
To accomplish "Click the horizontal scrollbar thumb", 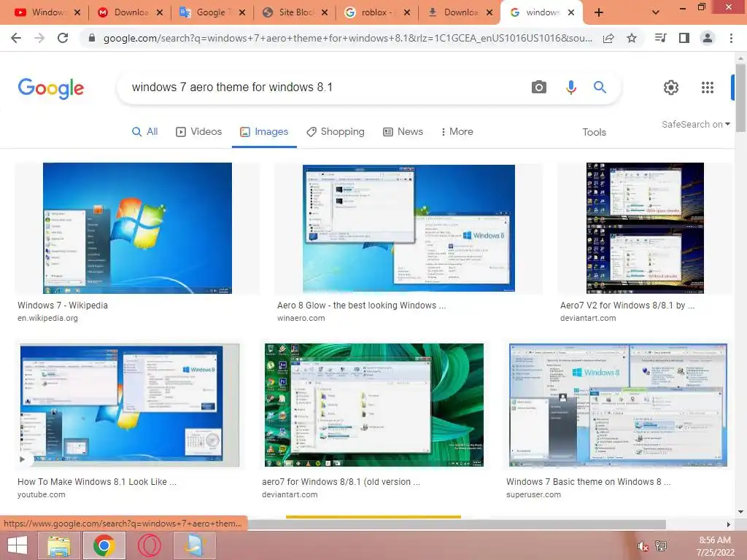I will tap(457, 525).
